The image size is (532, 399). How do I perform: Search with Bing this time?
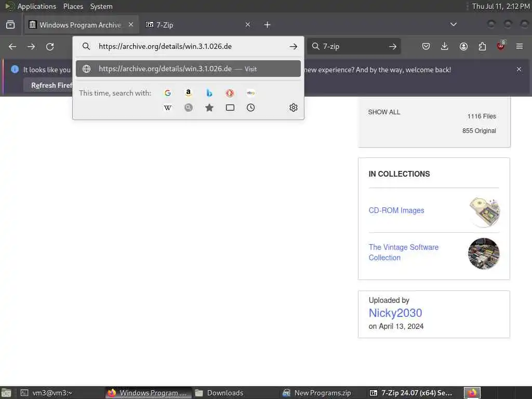pyautogui.click(x=209, y=93)
